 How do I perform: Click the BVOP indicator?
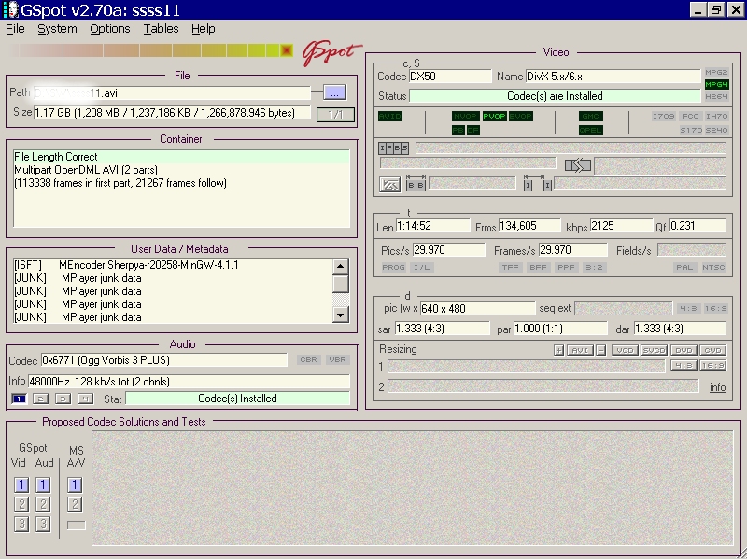tap(521, 116)
